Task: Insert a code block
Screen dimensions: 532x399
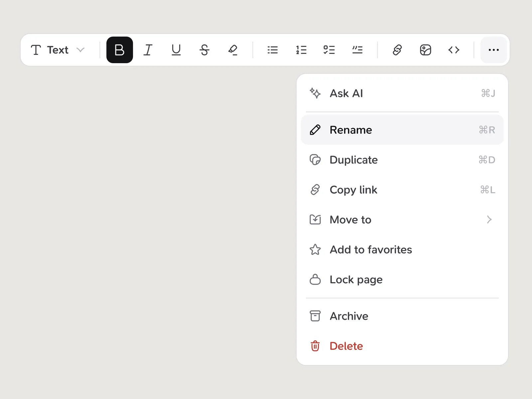Action: coord(454,50)
